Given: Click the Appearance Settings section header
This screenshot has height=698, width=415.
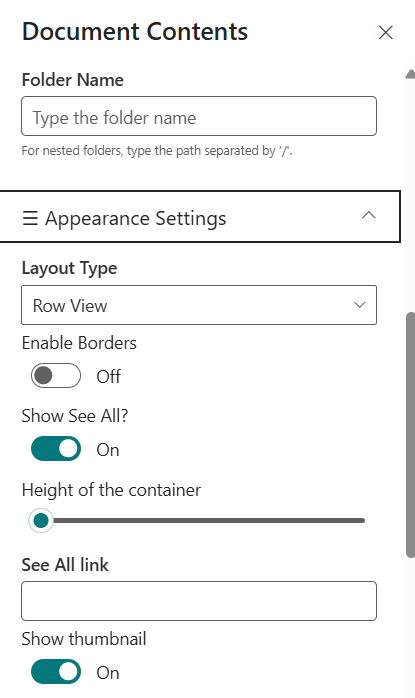Looking at the screenshot, I should click(x=200, y=217).
